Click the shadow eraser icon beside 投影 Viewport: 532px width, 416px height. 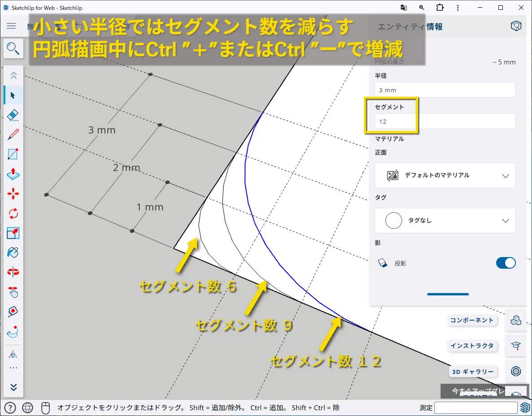tap(383, 263)
